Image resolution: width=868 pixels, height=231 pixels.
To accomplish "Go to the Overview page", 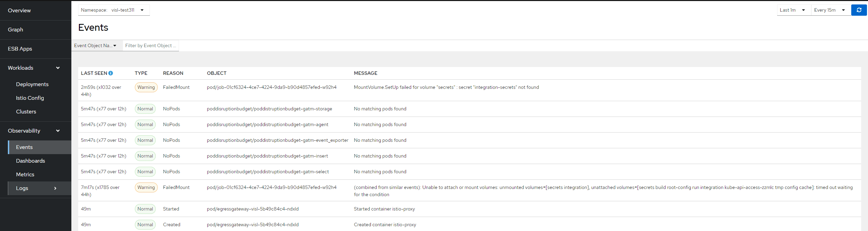I will click(19, 11).
